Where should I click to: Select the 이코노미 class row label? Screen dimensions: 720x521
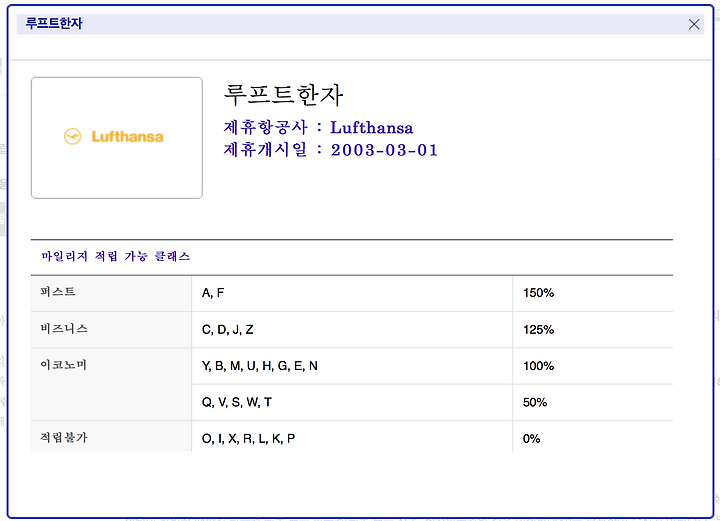pos(63,365)
